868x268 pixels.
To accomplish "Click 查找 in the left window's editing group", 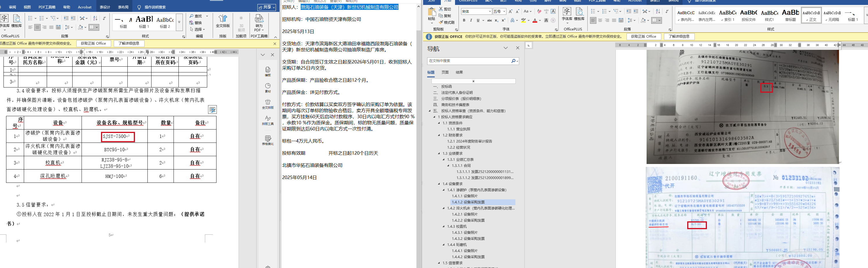I will coord(196,16).
